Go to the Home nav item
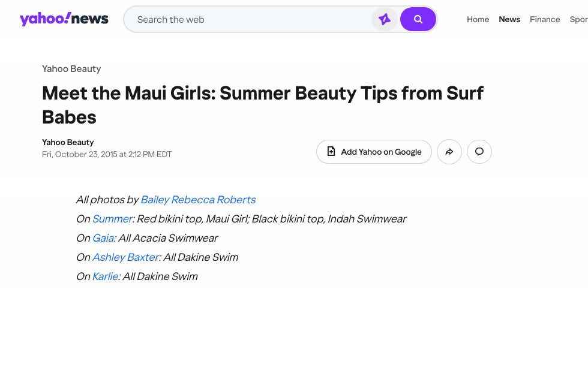 tap(478, 20)
